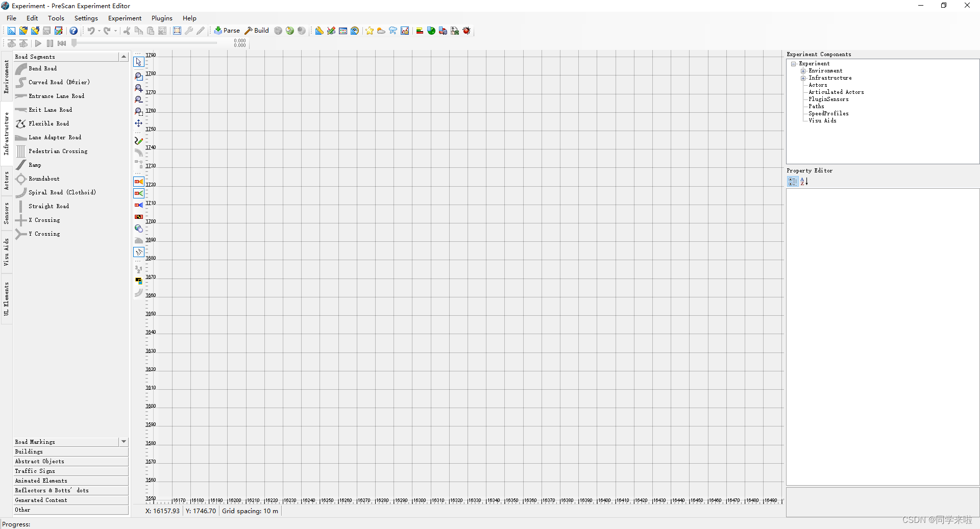Select SpeedProfiles in component tree
This screenshot has width=980, height=529.
click(828, 114)
